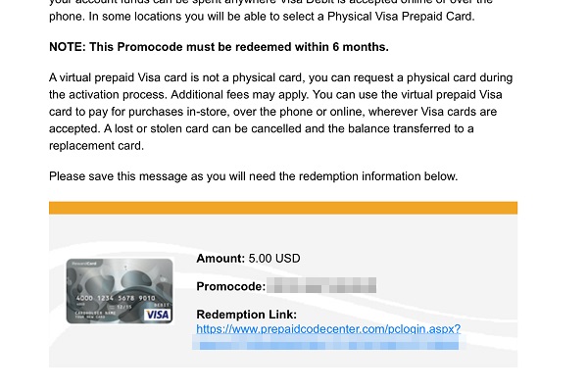Click the bold NOTE Promocode redemption line
This screenshot has width=588, height=392.
pos(219,47)
